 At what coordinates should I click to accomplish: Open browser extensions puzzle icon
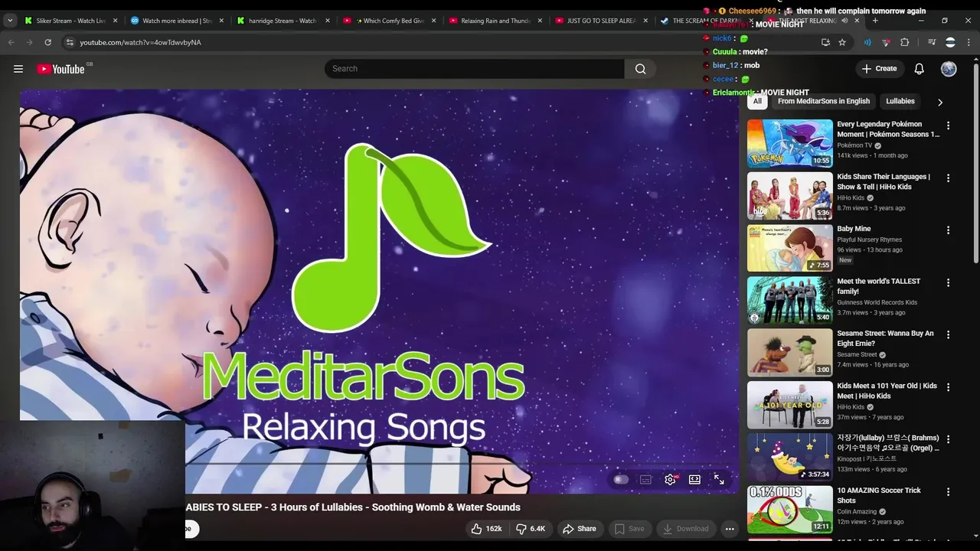click(x=904, y=42)
